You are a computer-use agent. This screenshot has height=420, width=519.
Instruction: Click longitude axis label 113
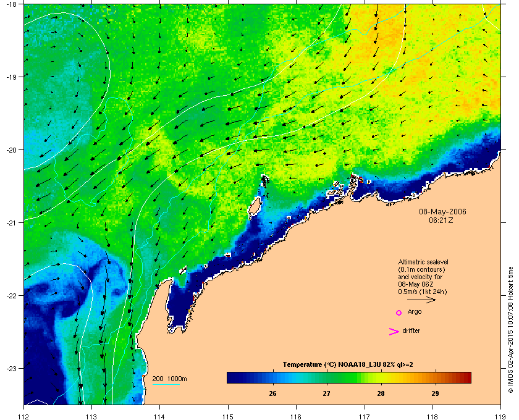(91, 417)
